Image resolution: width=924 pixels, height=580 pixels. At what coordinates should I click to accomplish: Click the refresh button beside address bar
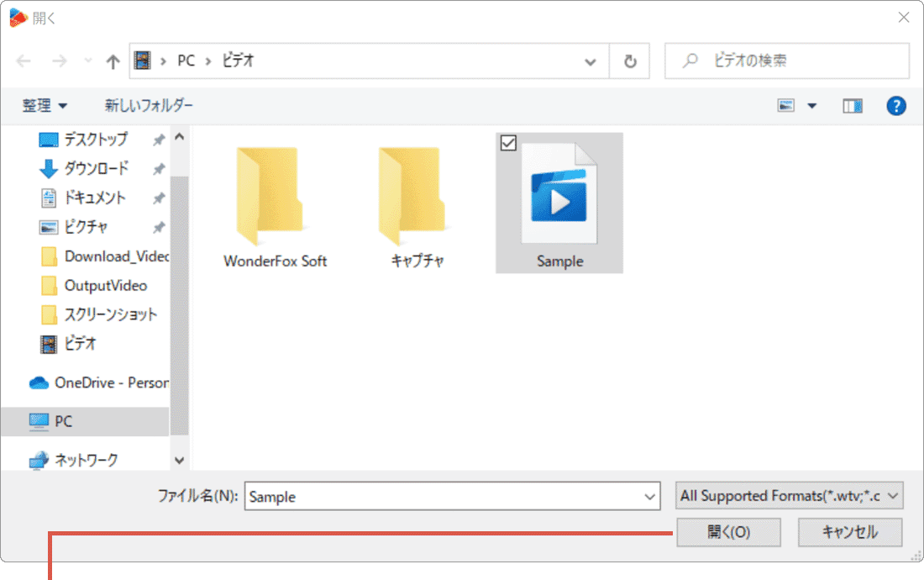click(630, 61)
